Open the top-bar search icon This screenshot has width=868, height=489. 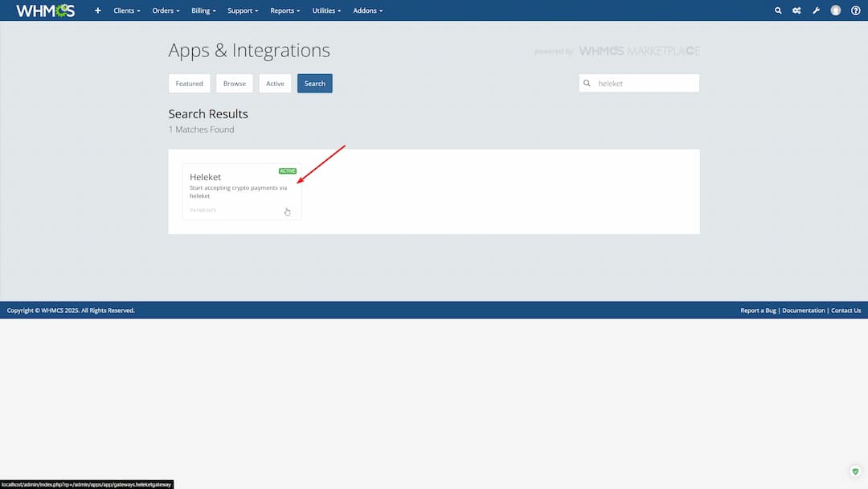click(778, 10)
